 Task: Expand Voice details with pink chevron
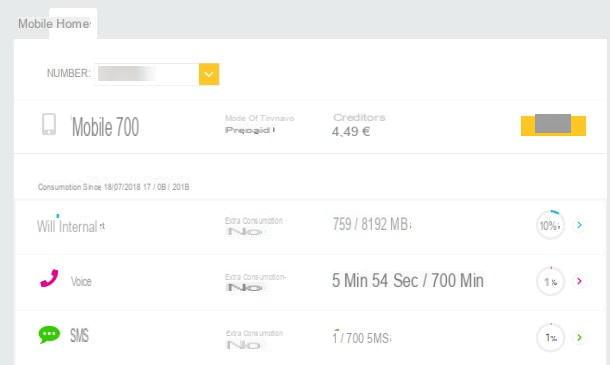pos(579,281)
